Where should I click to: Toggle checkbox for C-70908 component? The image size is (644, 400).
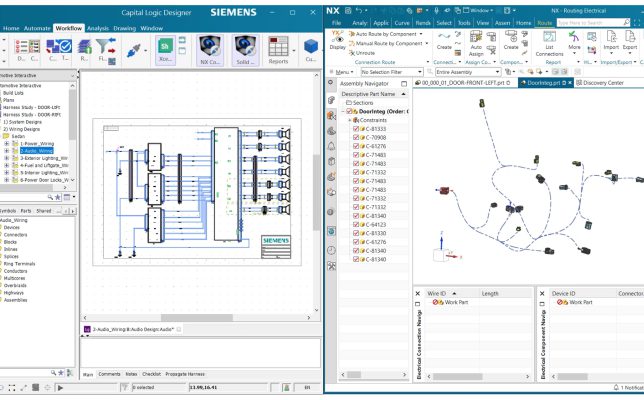356,137
